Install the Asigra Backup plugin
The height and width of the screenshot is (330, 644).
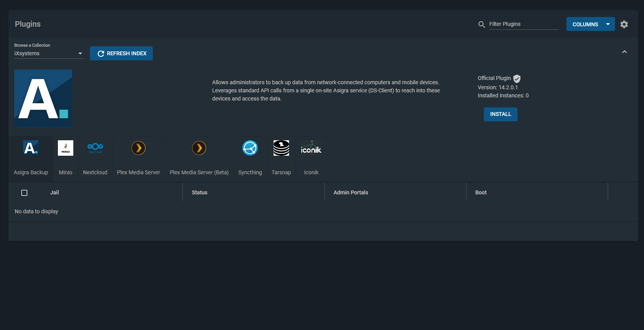point(500,114)
